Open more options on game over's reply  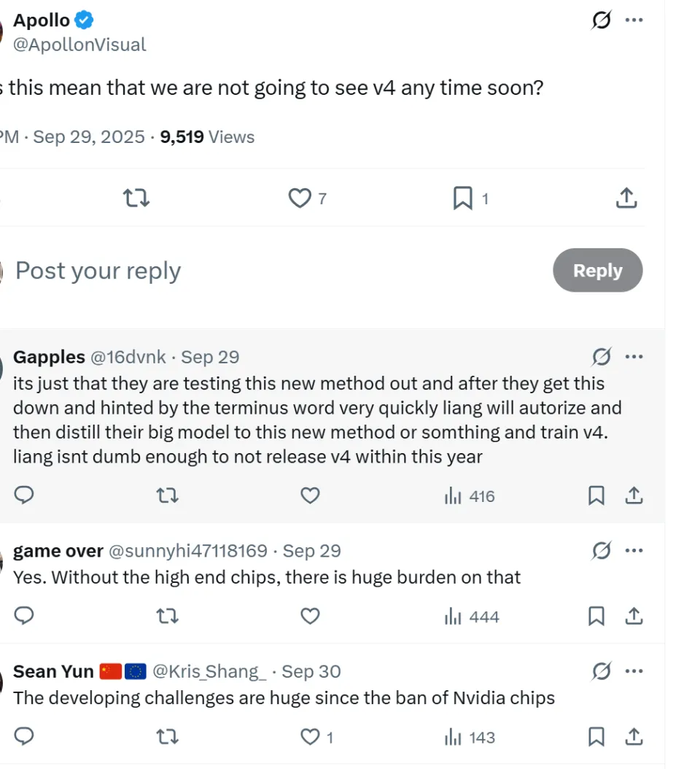634,551
